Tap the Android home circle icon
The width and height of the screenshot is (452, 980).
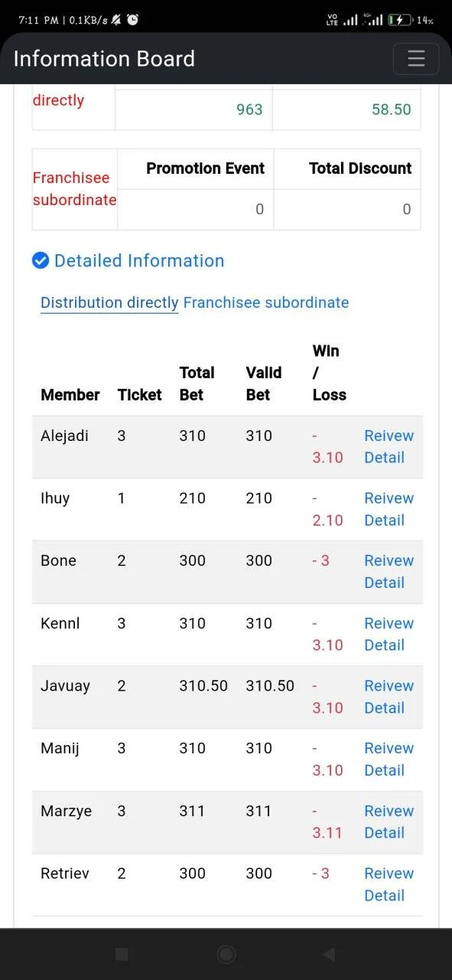pos(226,954)
